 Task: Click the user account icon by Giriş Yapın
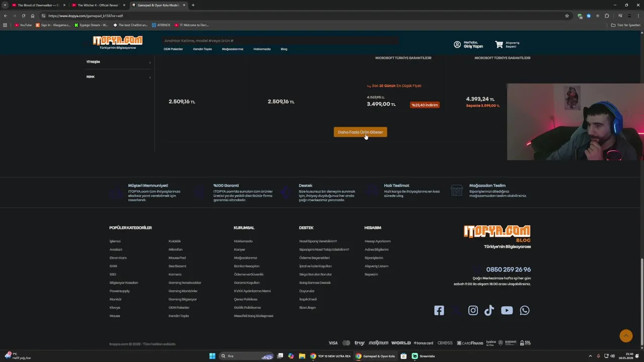click(x=457, y=45)
